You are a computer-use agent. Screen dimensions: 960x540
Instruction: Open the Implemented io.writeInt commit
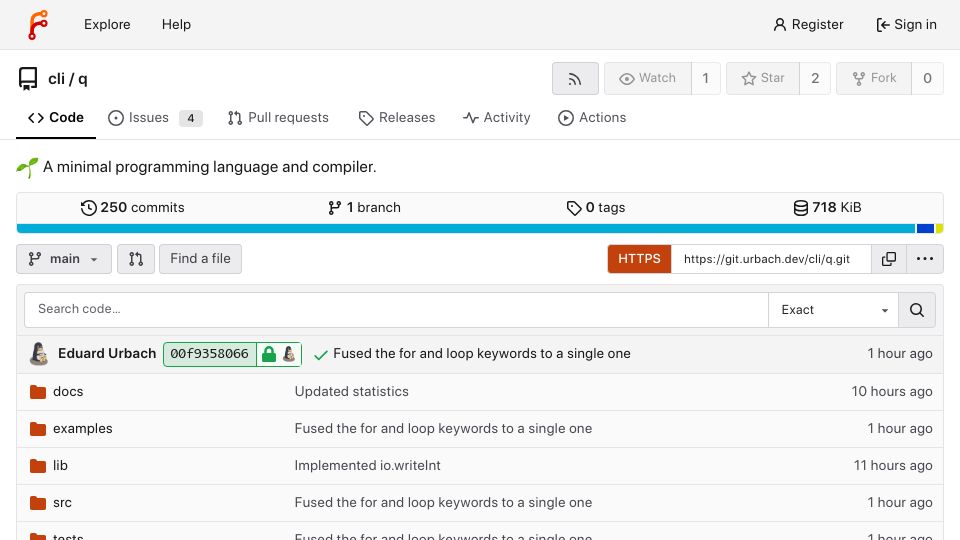tap(367, 466)
